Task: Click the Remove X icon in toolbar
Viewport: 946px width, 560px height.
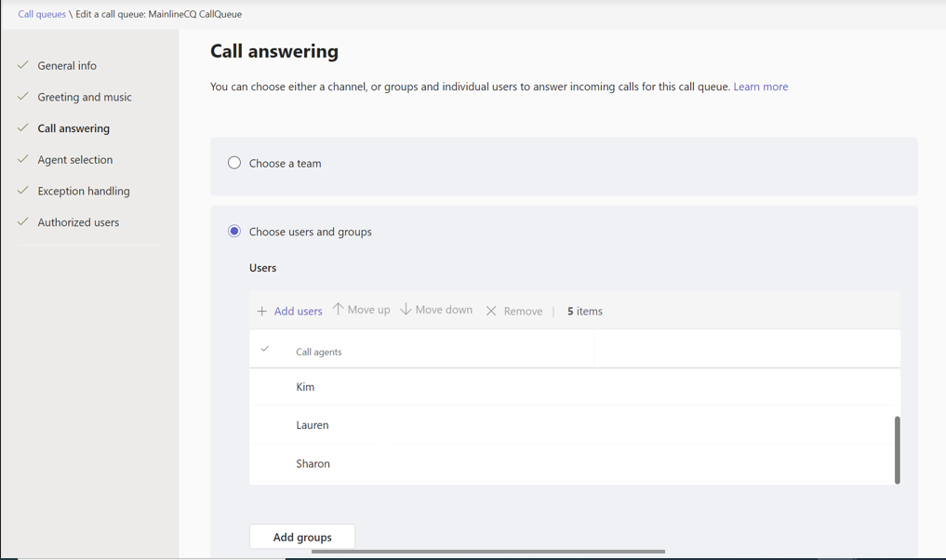Action: click(x=491, y=311)
